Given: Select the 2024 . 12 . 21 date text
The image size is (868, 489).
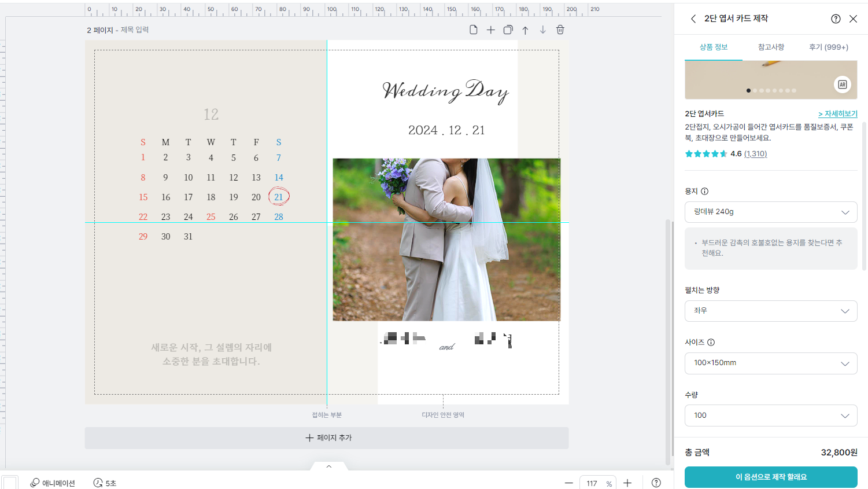Looking at the screenshot, I should 446,130.
